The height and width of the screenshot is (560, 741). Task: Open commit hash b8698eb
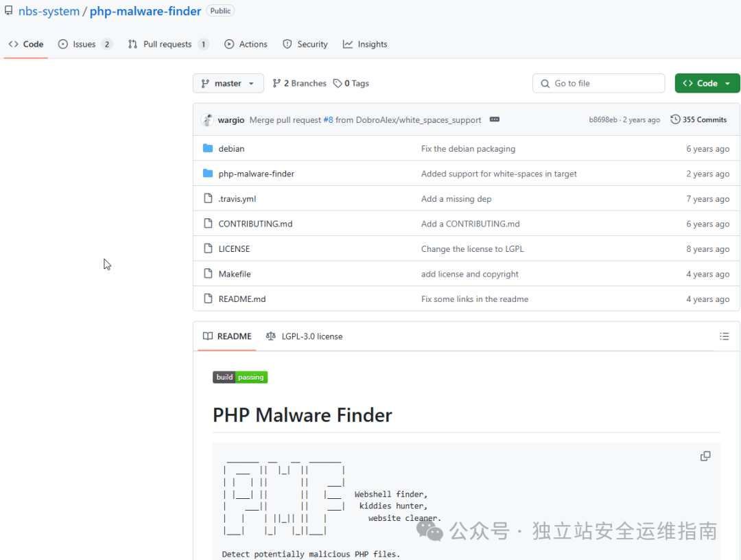coord(603,120)
